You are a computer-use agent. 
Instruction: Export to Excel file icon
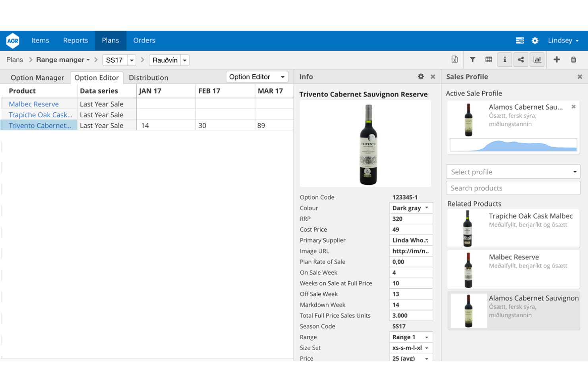[455, 60]
